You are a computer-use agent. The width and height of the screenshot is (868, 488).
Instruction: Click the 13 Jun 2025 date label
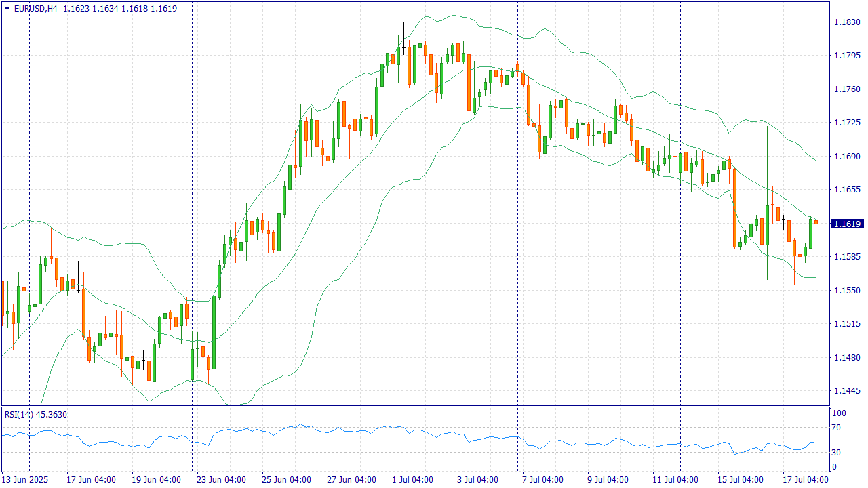coord(25,480)
